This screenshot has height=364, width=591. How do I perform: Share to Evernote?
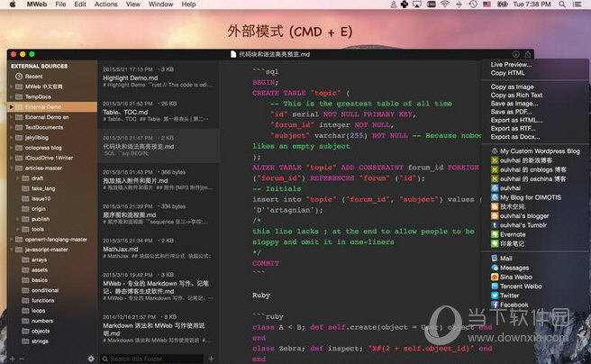click(x=508, y=234)
